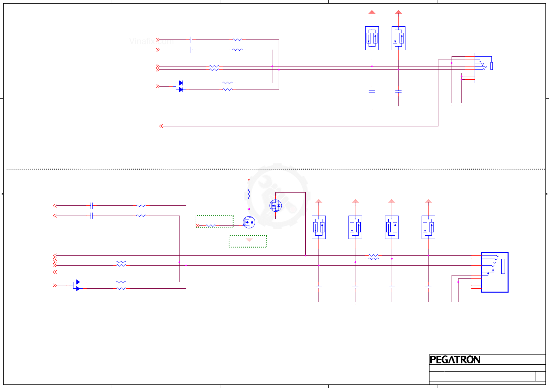The width and height of the screenshot is (555, 392).
Task: Click the power node circle above vertical resistor
Action: [249, 180]
